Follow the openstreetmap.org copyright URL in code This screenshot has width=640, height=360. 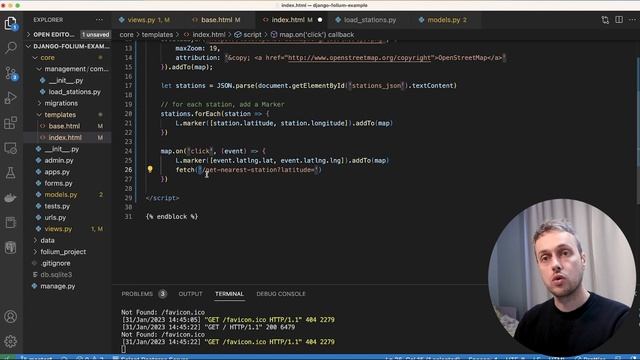click(359, 58)
